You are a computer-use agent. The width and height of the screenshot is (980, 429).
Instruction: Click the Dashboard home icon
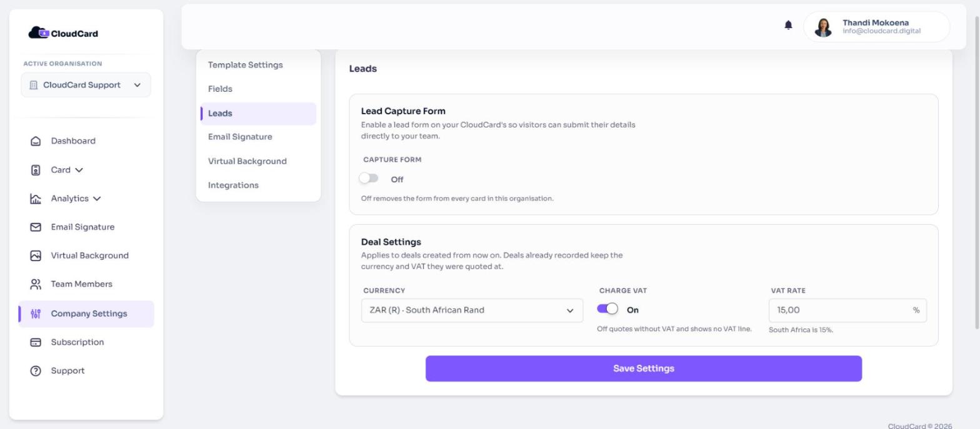coord(36,141)
